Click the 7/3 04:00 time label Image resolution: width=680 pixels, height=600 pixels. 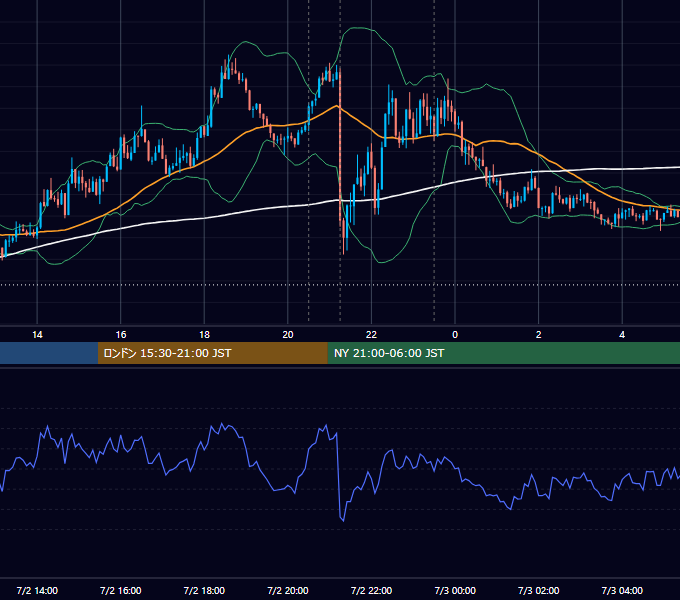622,590
